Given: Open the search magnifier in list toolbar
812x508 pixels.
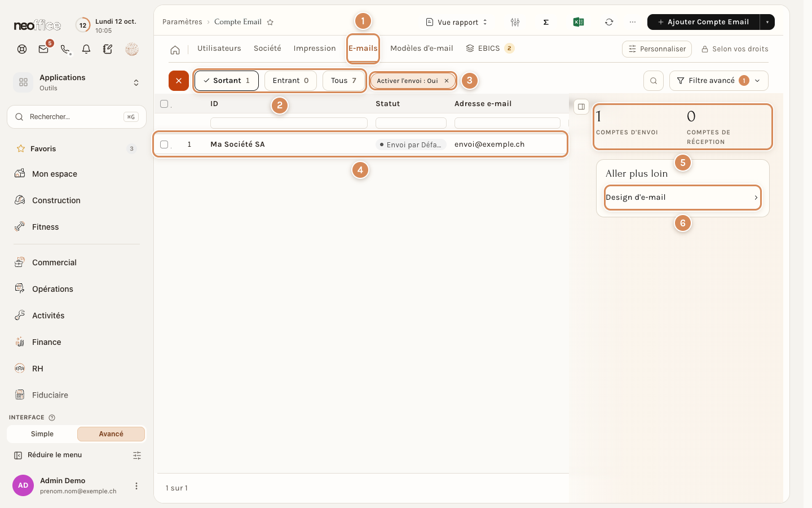Looking at the screenshot, I should point(654,81).
